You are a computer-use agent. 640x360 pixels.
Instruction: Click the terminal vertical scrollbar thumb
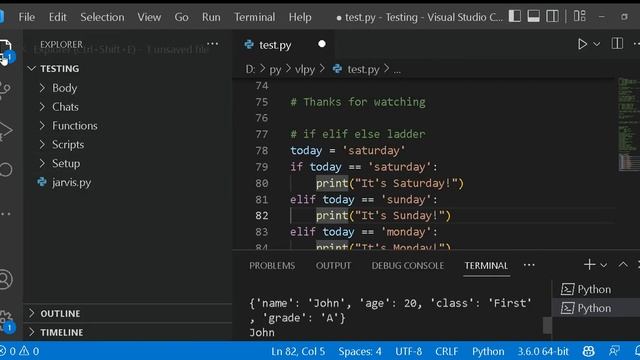coord(547,325)
